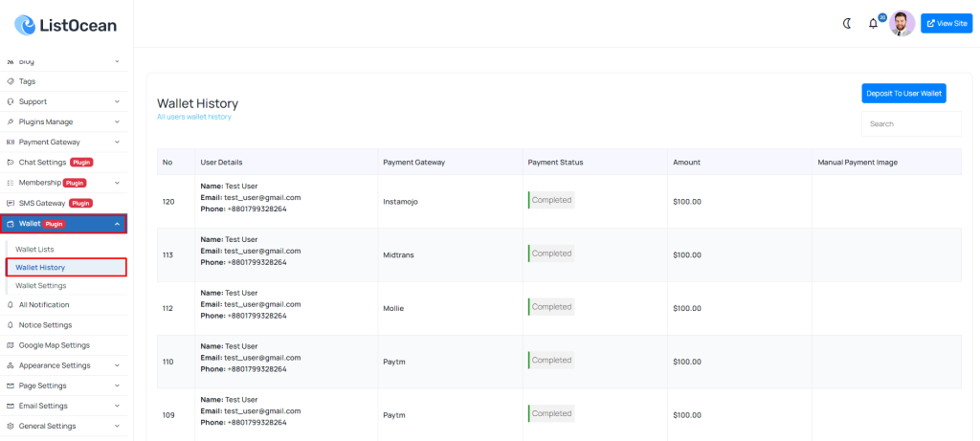Click the Payment Gateway icon
The height and width of the screenshot is (441, 980).
point(10,143)
